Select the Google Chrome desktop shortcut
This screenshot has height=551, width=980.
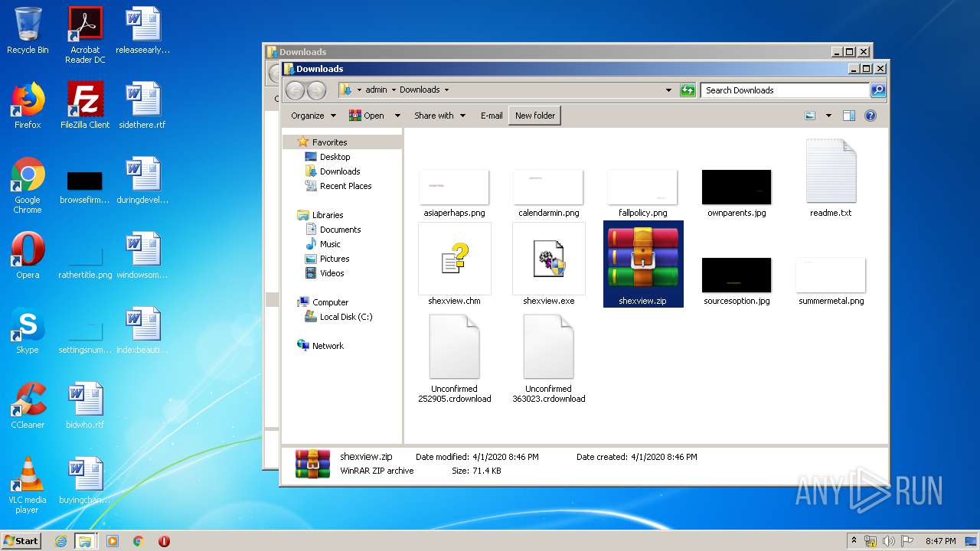(x=28, y=185)
